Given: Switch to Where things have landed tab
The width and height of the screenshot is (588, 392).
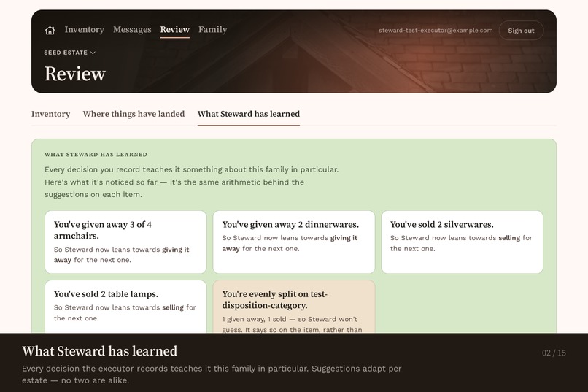Looking at the screenshot, I should click(134, 114).
